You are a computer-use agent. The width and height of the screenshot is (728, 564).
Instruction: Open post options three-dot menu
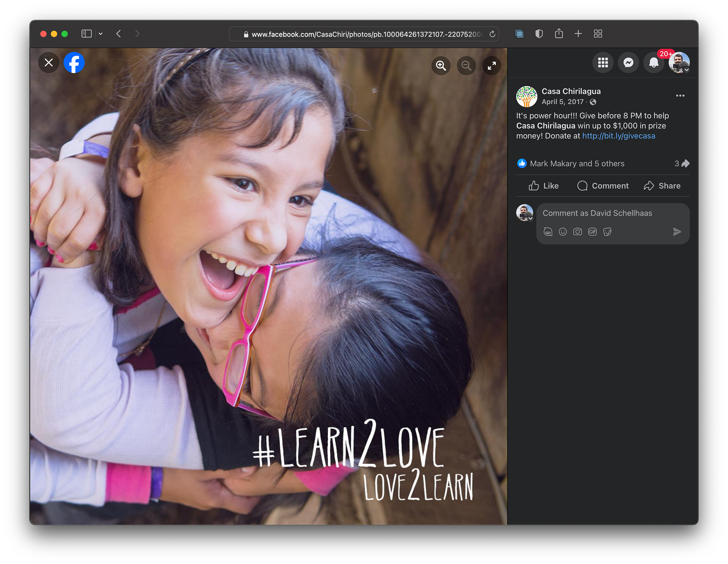680,96
